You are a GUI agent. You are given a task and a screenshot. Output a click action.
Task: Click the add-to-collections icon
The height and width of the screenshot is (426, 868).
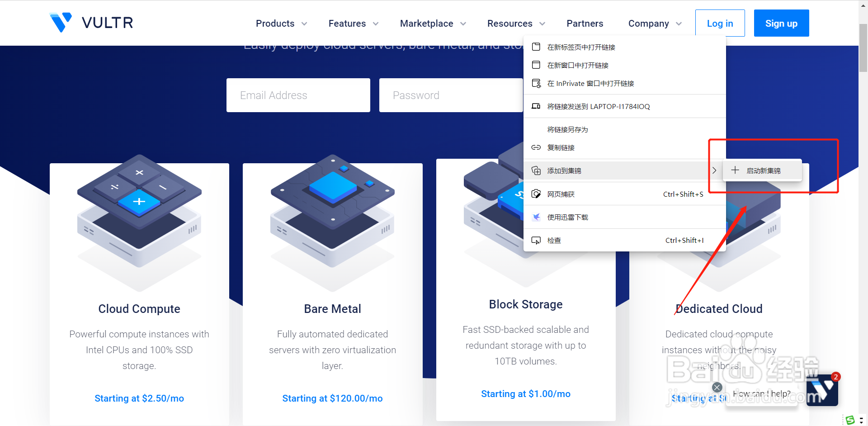tap(536, 170)
